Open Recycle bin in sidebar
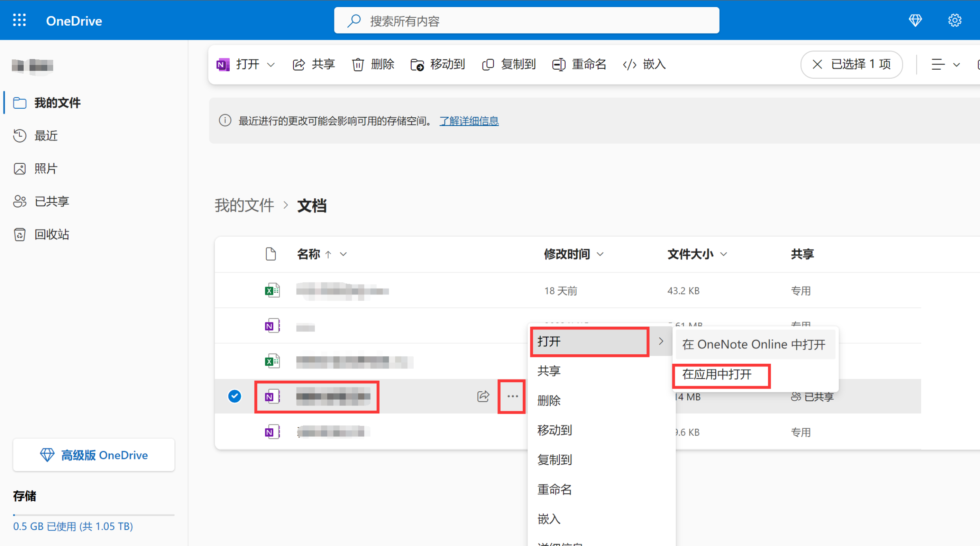This screenshot has width=980, height=546. (x=51, y=234)
